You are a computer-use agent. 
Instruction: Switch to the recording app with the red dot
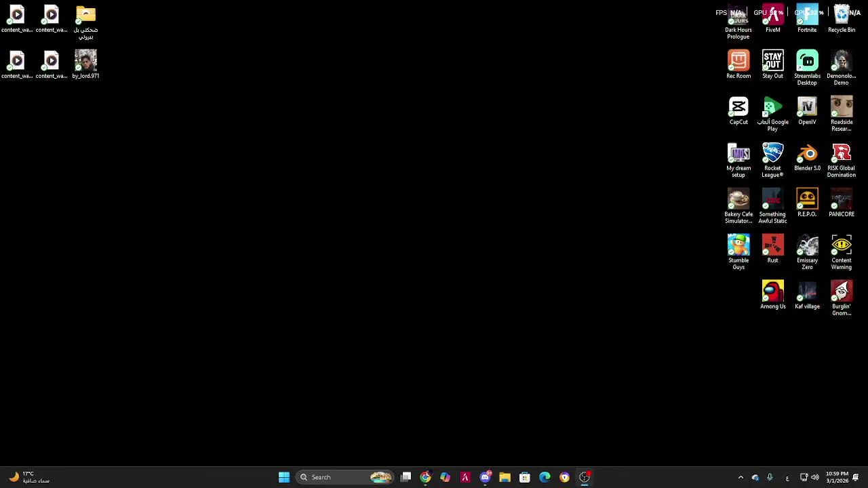coord(585,477)
